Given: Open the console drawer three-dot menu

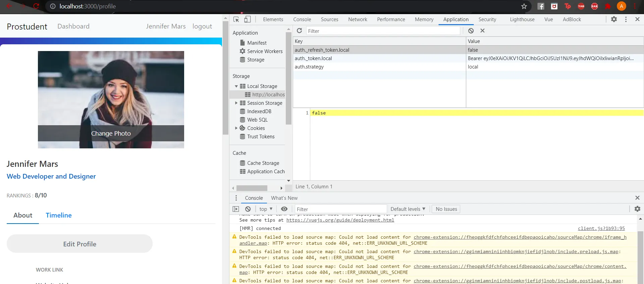Looking at the screenshot, I should [236, 198].
